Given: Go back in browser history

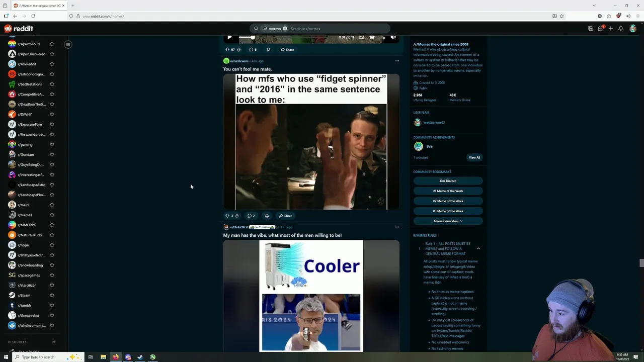Looking at the screenshot, I should coord(15,16).
